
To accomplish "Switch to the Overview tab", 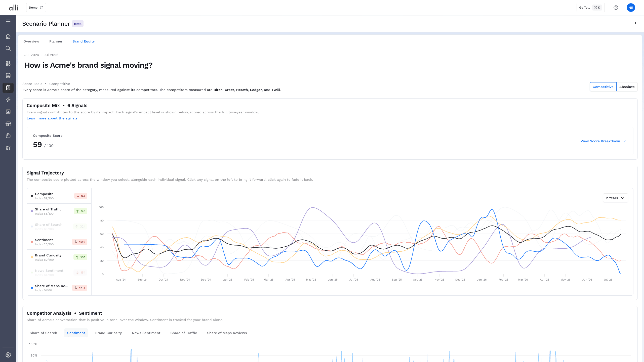I will tap(31, 41).
